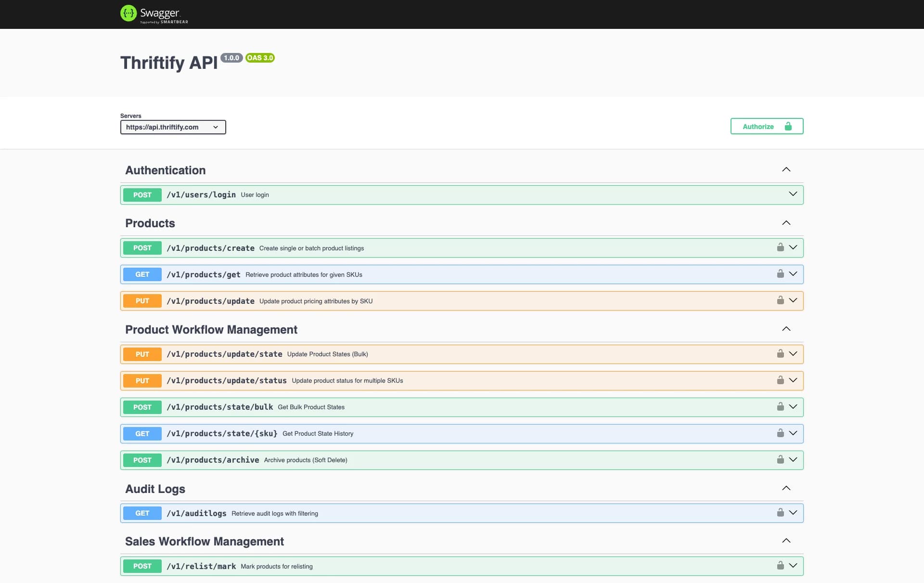This screenshot has height=583, width=924.
Task: Click the Swagger logo in header
Action: point(154,14)
